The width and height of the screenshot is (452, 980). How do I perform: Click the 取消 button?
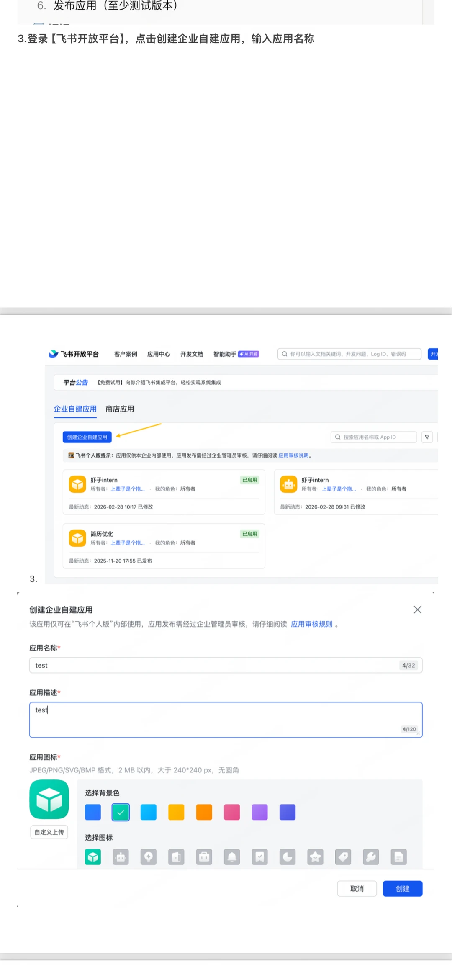click(357, 889)
